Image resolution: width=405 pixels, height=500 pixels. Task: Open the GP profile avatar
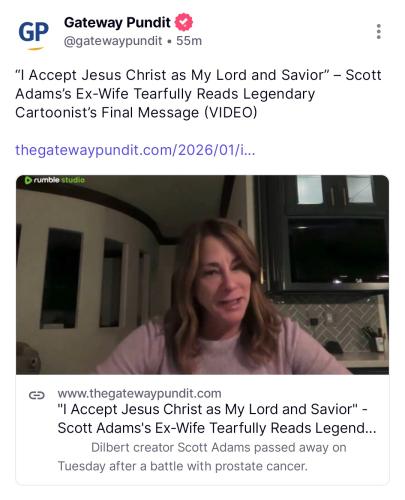point(33,35)
